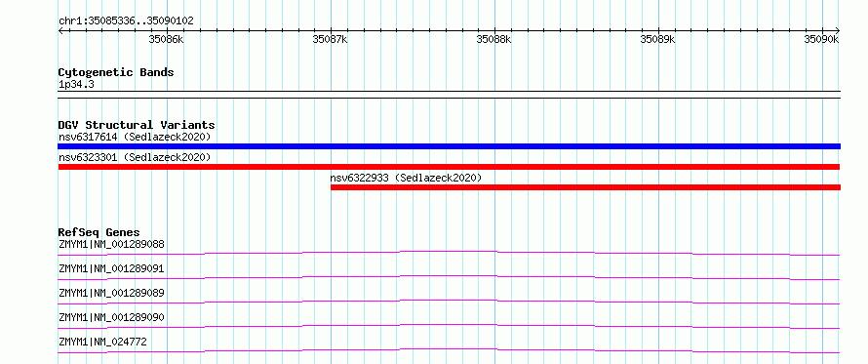The width and height of the screenshot is (868, 364).
Task: Click the ZMYM1|NM_001289090 transcript label
Action: click(111, 317)
